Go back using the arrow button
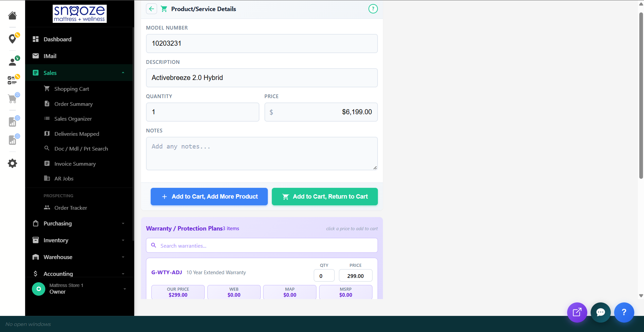This screenshot has height=332, width=644. pos(152,9)
